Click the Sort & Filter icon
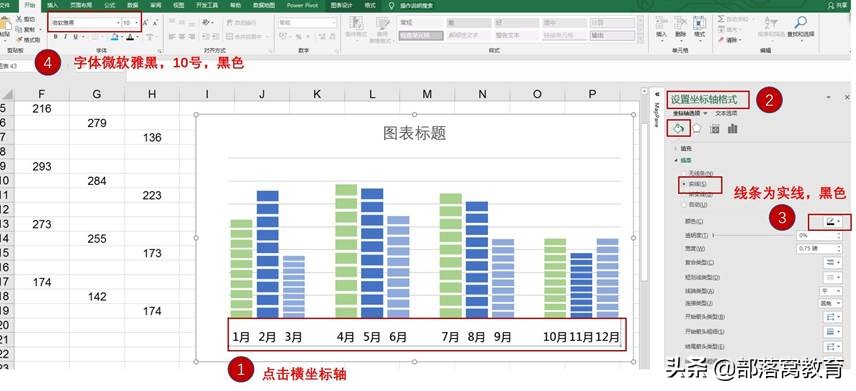This screenshot has height=391, width=856. [x=770, y=23]
